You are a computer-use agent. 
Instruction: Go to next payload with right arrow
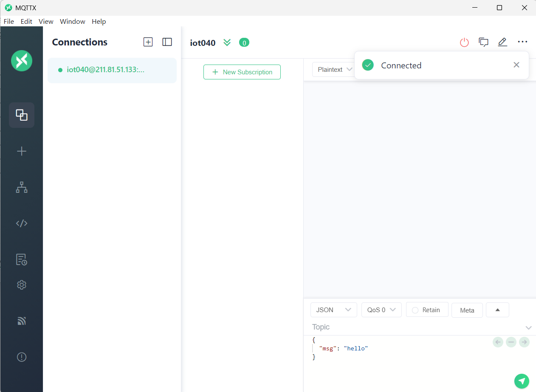[524, 342]
